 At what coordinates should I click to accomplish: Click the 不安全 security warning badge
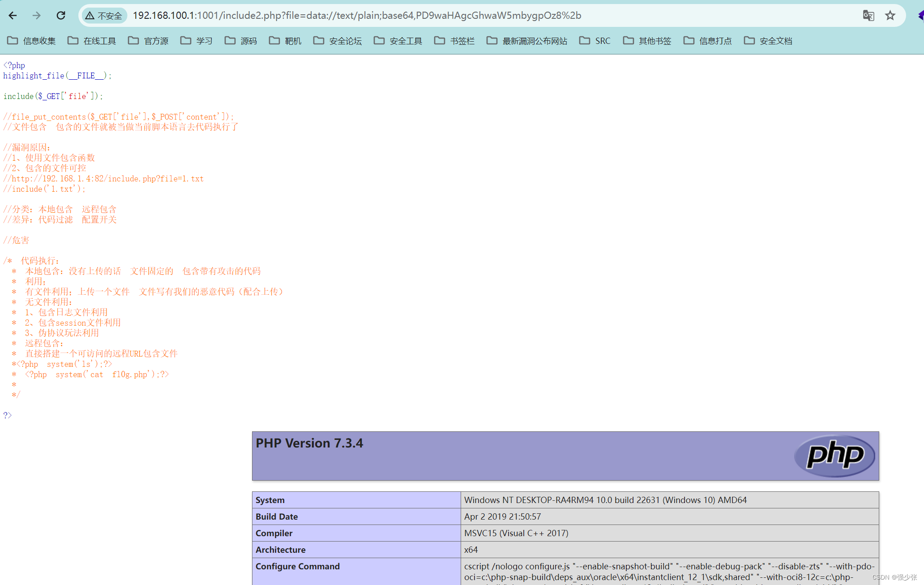104,16
